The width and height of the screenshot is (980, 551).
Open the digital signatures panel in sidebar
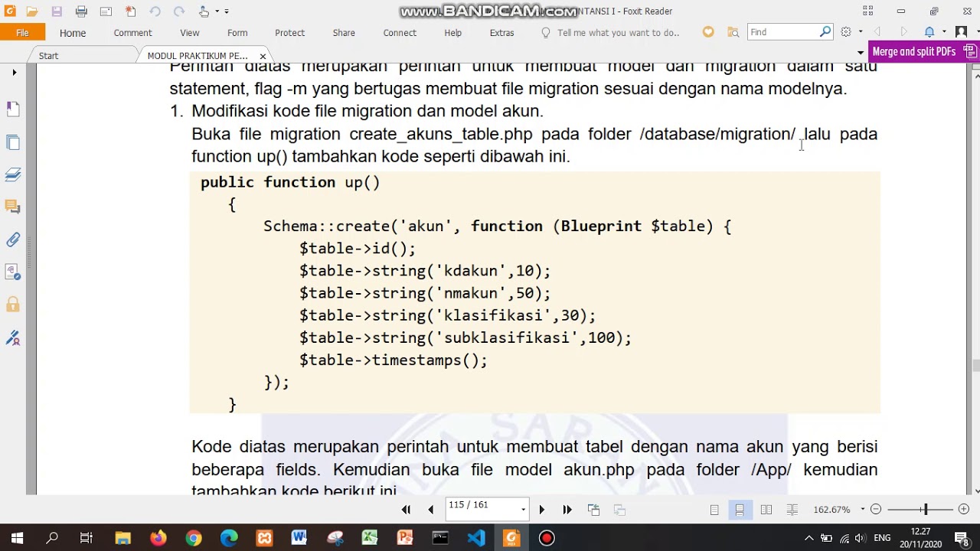click(x=13, y=337)
